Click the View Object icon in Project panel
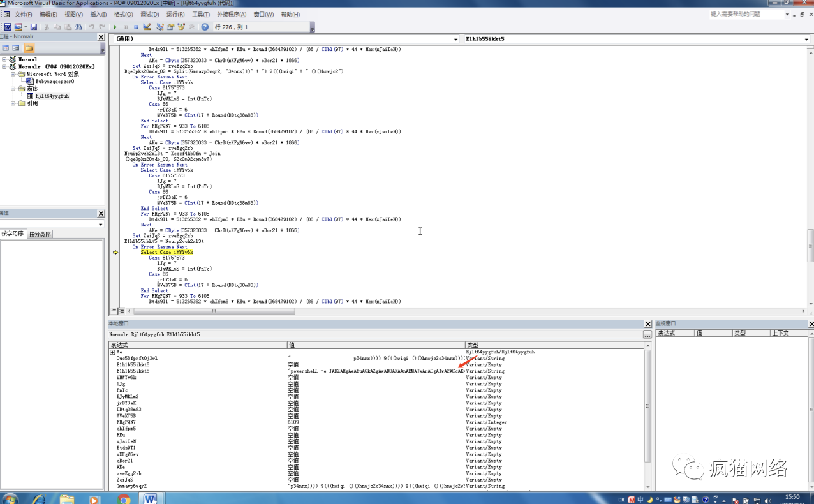 coord(16,48)
